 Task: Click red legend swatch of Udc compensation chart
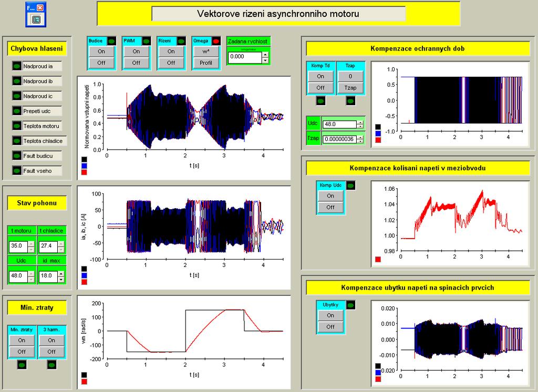[x=378, y=260]
